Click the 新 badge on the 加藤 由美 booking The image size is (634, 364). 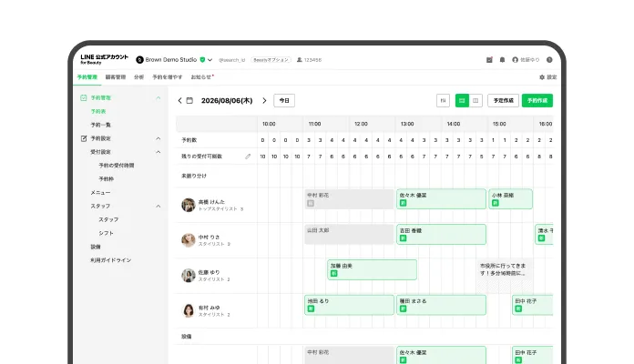(334, 274)
